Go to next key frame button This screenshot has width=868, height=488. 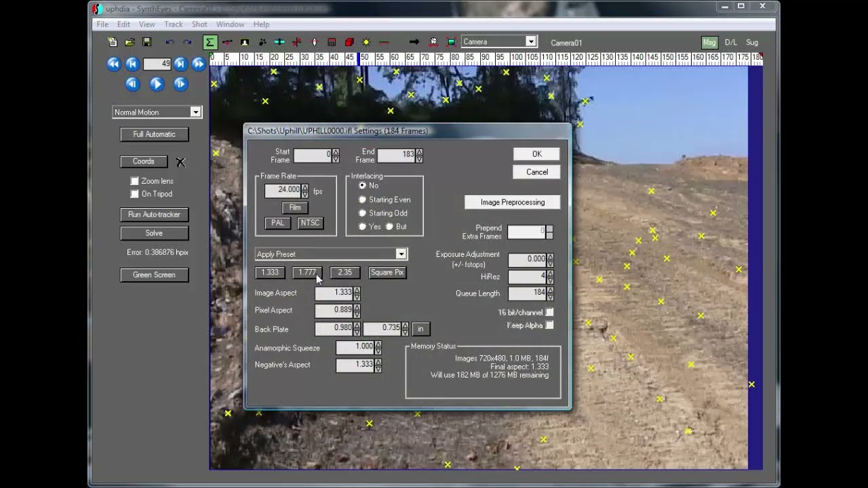point(180,64)
